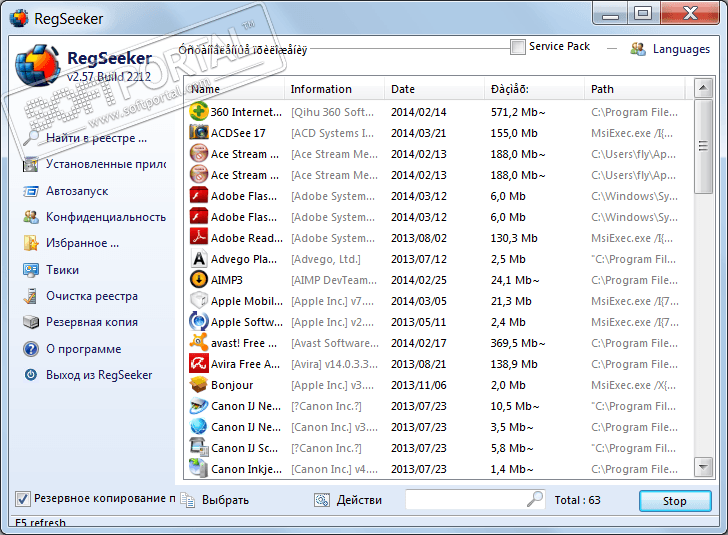This screenshot has width=728, height=535.
Task: Click the RegSeeker logo
Action: [37, 65]
